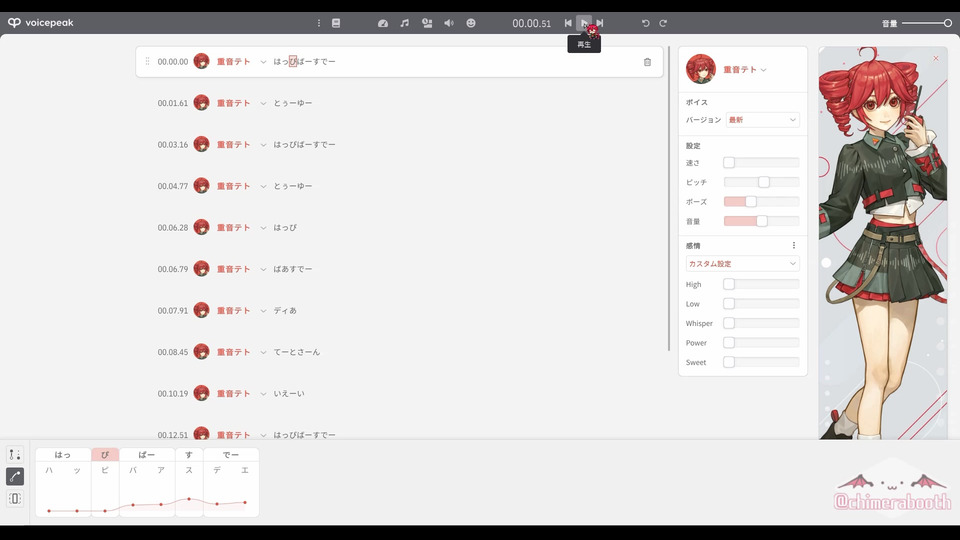Expand narrator dropdown on the 00.03.16 line
The image size is (960, 540).
tap(263, 145)
